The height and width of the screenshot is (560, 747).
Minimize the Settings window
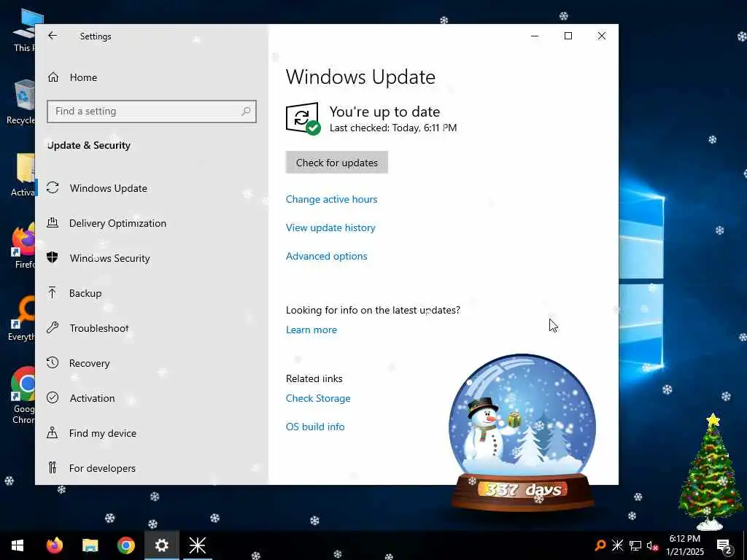coord(535,36)
